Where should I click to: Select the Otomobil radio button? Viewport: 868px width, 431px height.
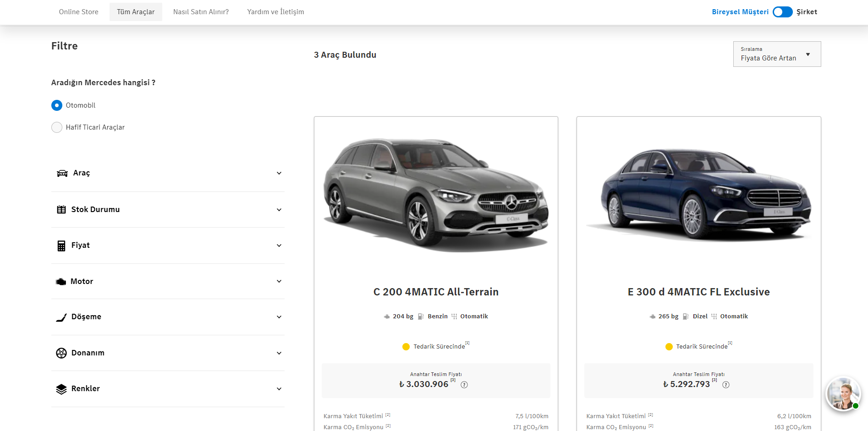tap(57, 105)
